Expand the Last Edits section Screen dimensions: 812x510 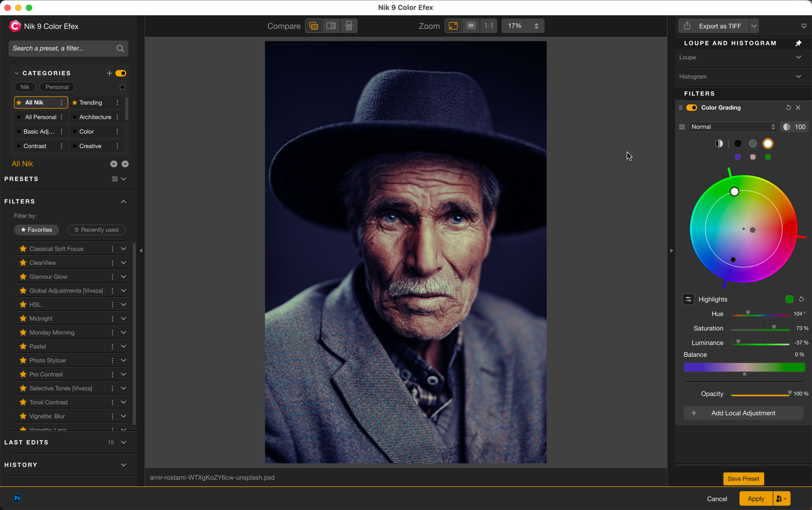[123, 442]
